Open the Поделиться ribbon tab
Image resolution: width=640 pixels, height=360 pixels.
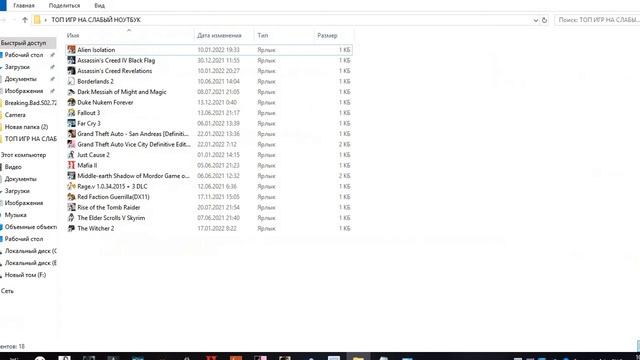(64, 6)
